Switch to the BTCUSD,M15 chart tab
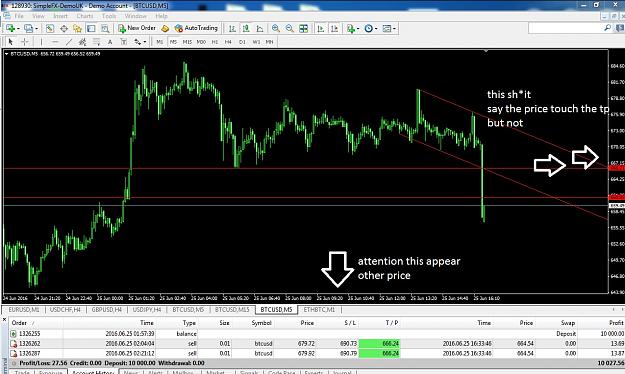 click(232, 309)
